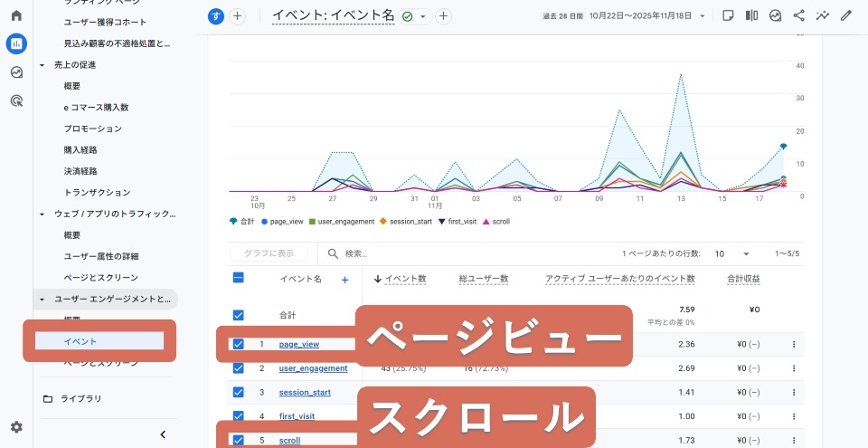The width and height of the screenshot is (868, 448).
Task: Open the Insights sparkline icon
Action: coord(822,15)
